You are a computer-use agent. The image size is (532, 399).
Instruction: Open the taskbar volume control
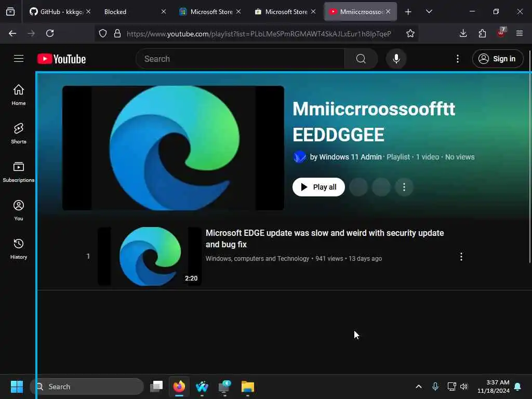click(464, 387)
